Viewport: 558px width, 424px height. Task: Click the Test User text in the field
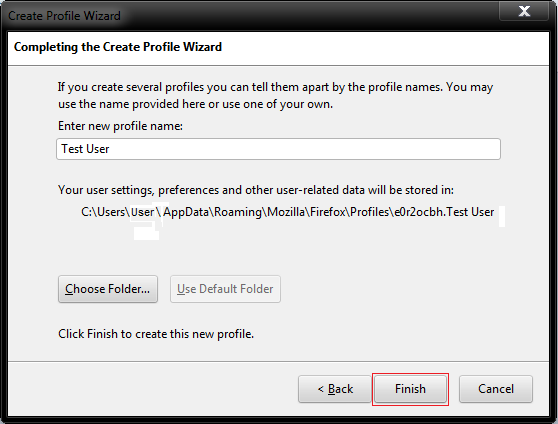[85, 149]
